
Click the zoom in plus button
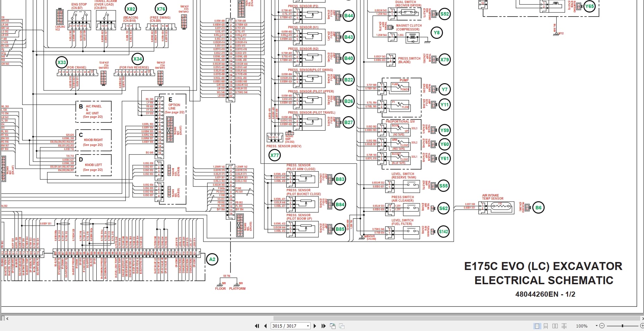[642, 326]
